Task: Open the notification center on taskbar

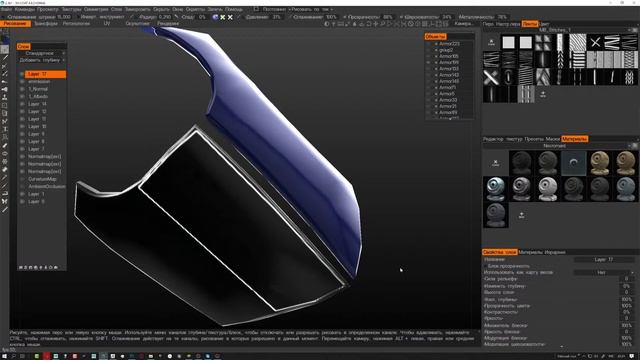Action: [632, 356]
